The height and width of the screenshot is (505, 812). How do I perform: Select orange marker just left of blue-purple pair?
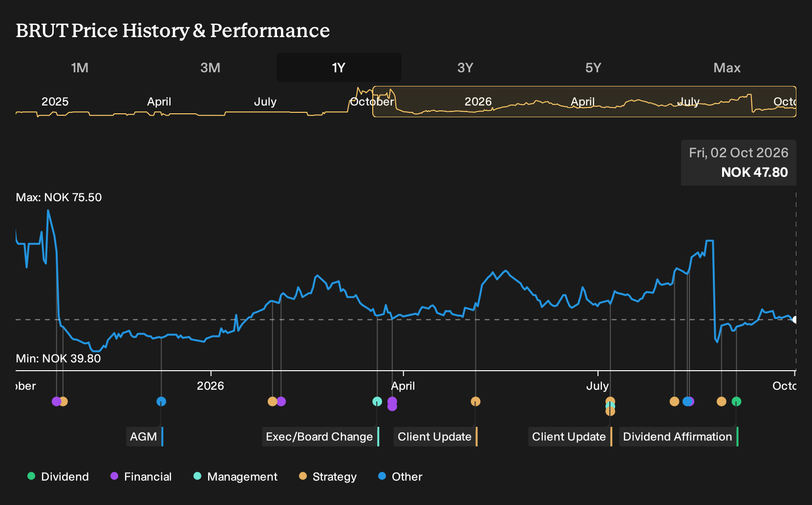(674, 401)
